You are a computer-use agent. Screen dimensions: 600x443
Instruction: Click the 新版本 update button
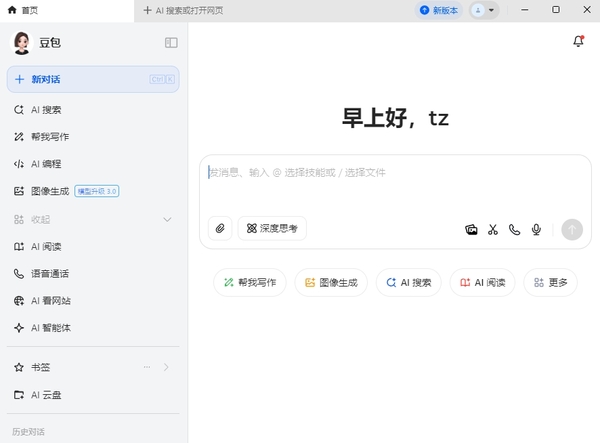[439, 10]
